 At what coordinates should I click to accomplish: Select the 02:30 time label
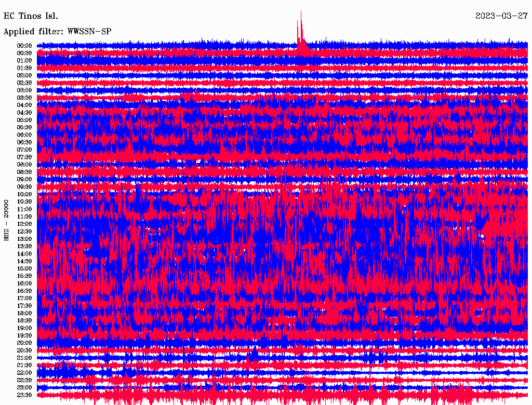[x=24, y=83]
